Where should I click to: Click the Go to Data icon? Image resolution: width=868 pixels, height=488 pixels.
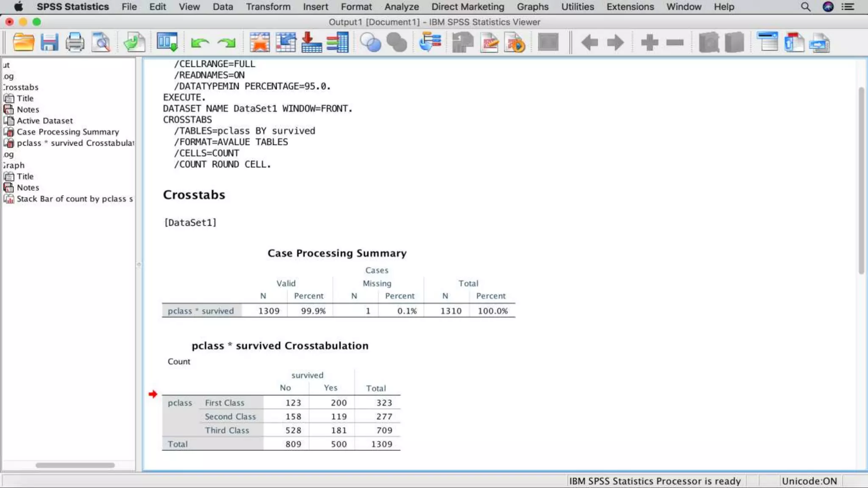260,42
